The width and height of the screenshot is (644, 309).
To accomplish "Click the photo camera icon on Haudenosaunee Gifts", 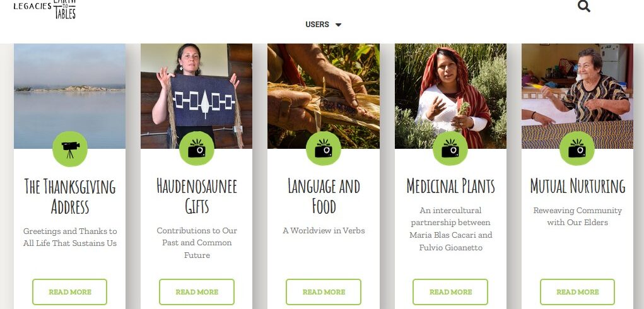I will [x=197, y=149].
